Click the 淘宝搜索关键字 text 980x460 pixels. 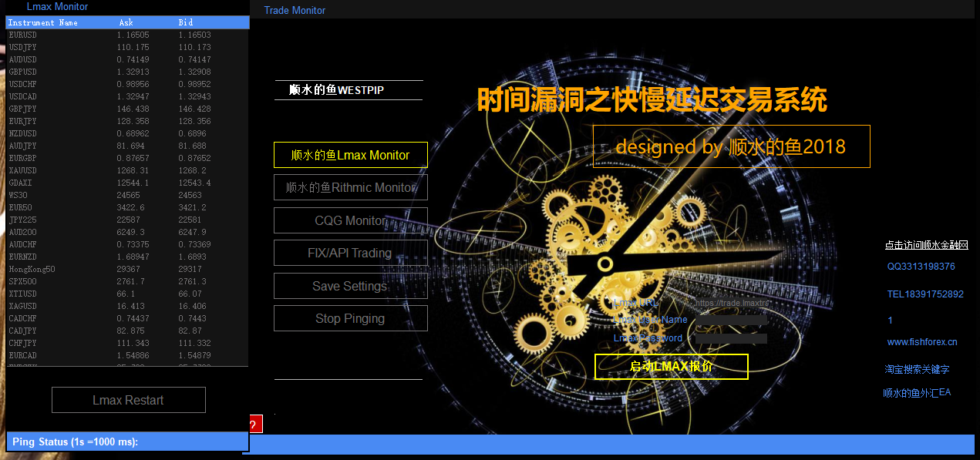coord(917,370)
